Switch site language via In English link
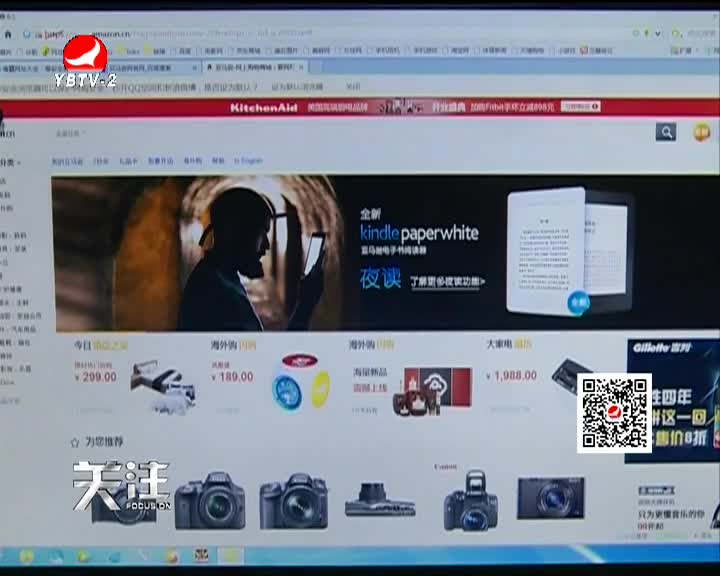 point(248,161)
